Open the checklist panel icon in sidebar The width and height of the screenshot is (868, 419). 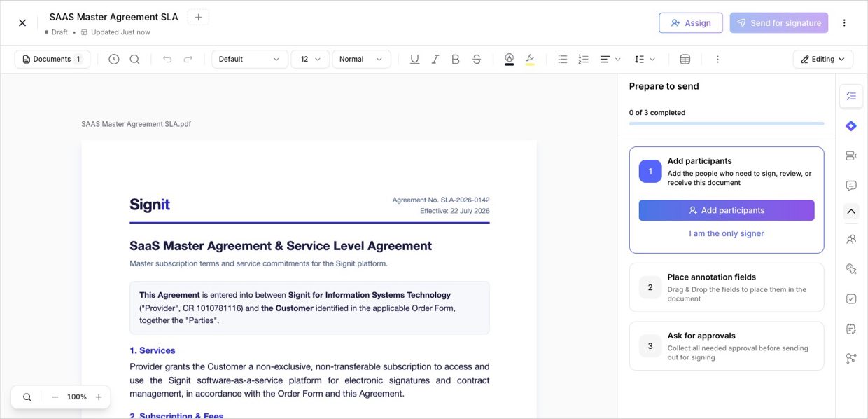pos(851,96)
